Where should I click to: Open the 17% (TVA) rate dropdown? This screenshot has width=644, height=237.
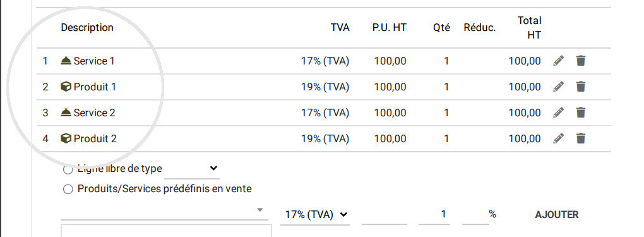tap(315, 215)
